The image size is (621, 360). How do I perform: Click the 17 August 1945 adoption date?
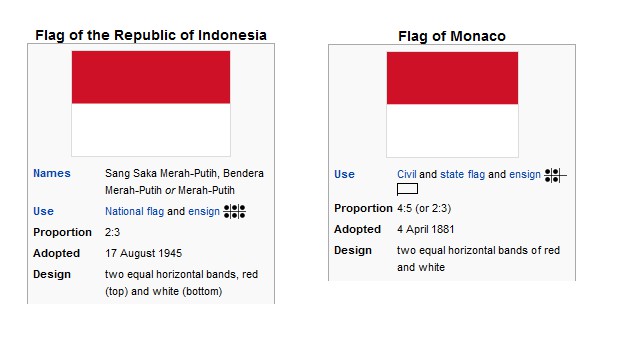point(143,253)
